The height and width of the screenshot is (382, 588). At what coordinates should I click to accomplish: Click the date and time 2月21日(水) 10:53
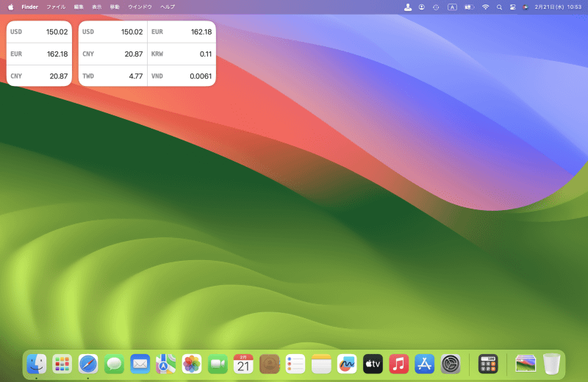(x=558, y=7)
